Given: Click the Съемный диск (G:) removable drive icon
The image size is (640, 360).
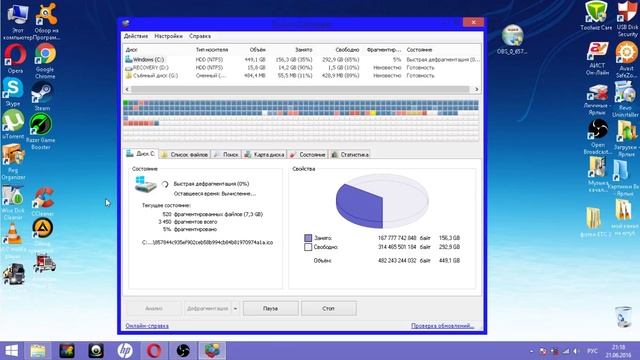Looking at the screenshot, I should (x=129, y=76).
